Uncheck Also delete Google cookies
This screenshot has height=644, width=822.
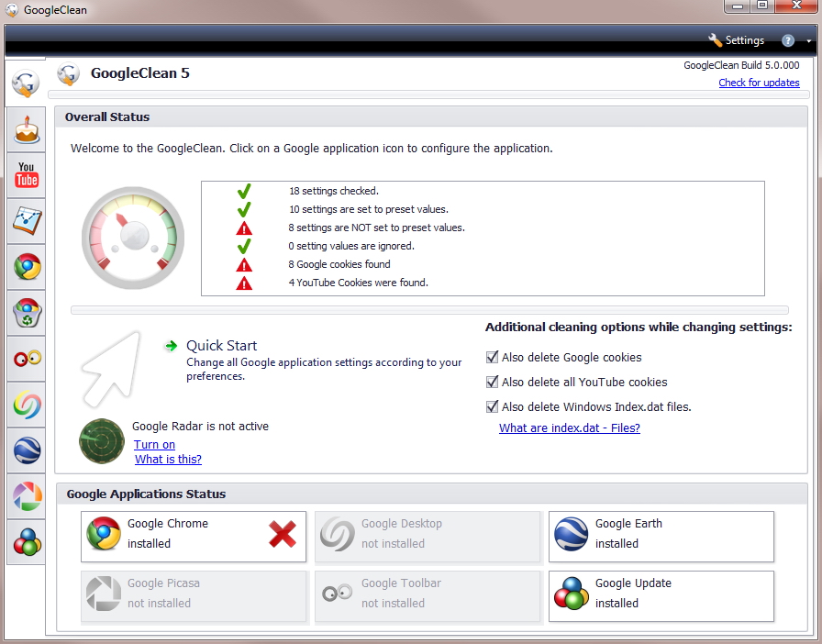tap(493, 358)
